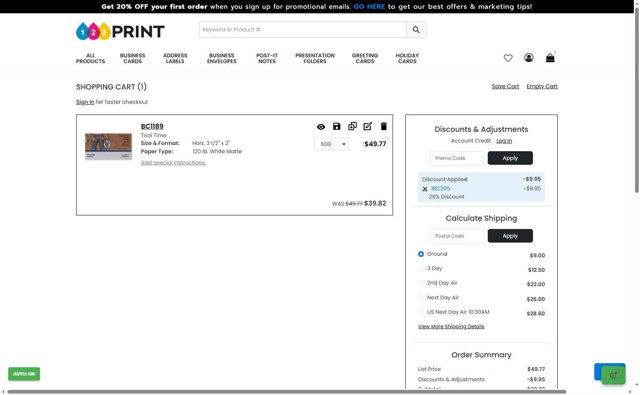Focus the Promo Code field
Viewport: 640px width, 395px height.
[x=457, y=158]
